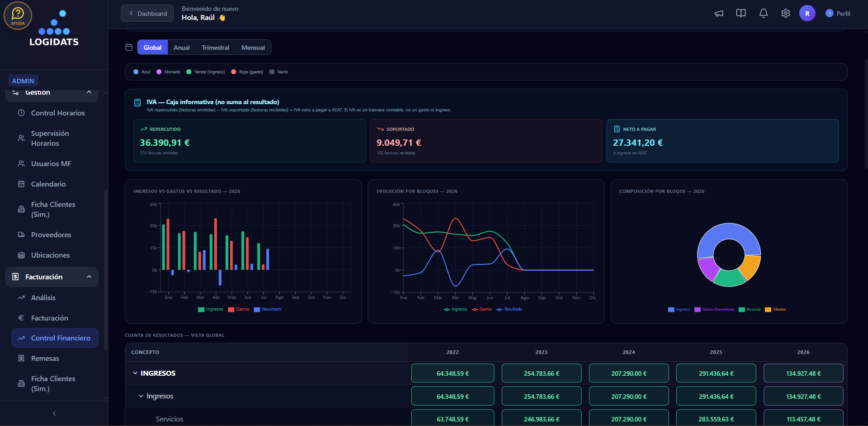Toggle Personal in donut chart legend
The width and height of the screenshot is (868, 426).
pos(749,310)
